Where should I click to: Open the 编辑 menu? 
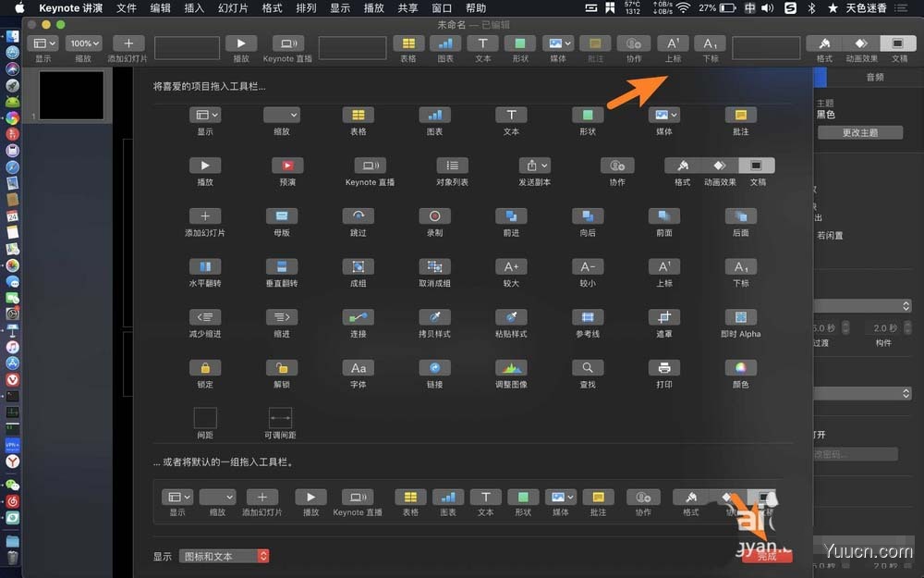click(x=160, y=7)
